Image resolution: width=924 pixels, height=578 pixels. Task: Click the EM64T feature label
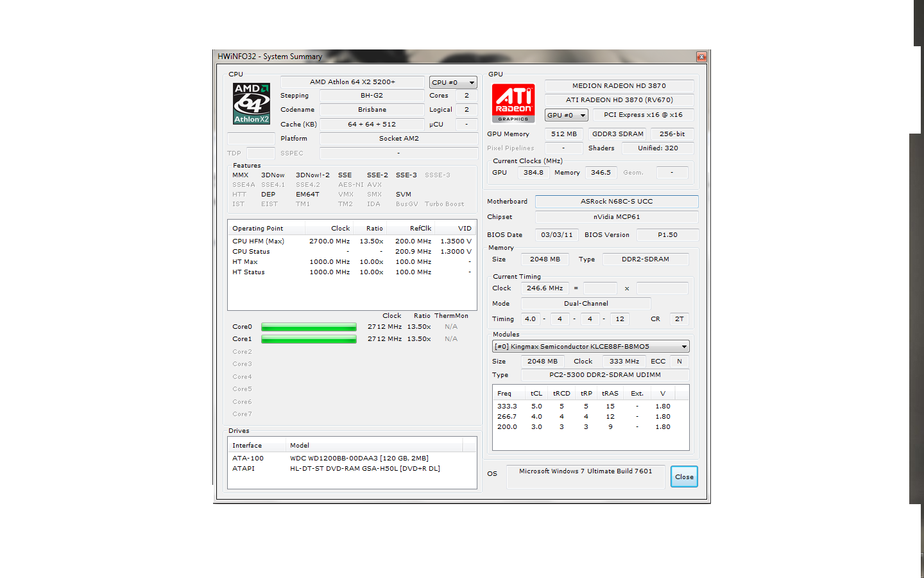click(x=307, y=195)
